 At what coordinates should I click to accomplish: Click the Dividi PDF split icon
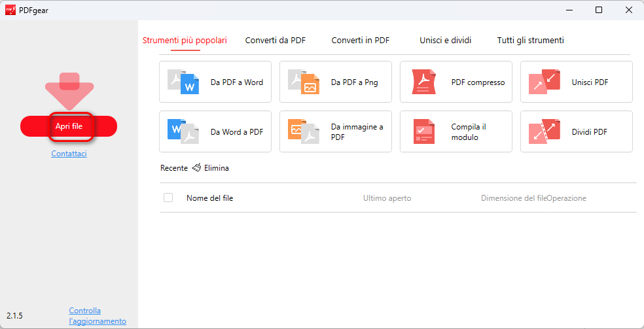coord(545,132)
